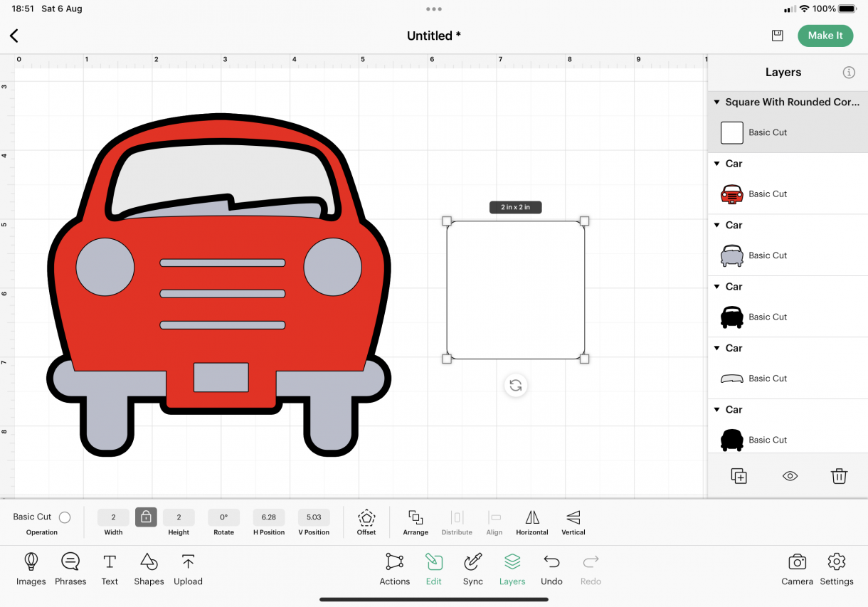Collapse the Car group with grey car thumbnail
Screen dimensions: 868x607
click(717, 225)
